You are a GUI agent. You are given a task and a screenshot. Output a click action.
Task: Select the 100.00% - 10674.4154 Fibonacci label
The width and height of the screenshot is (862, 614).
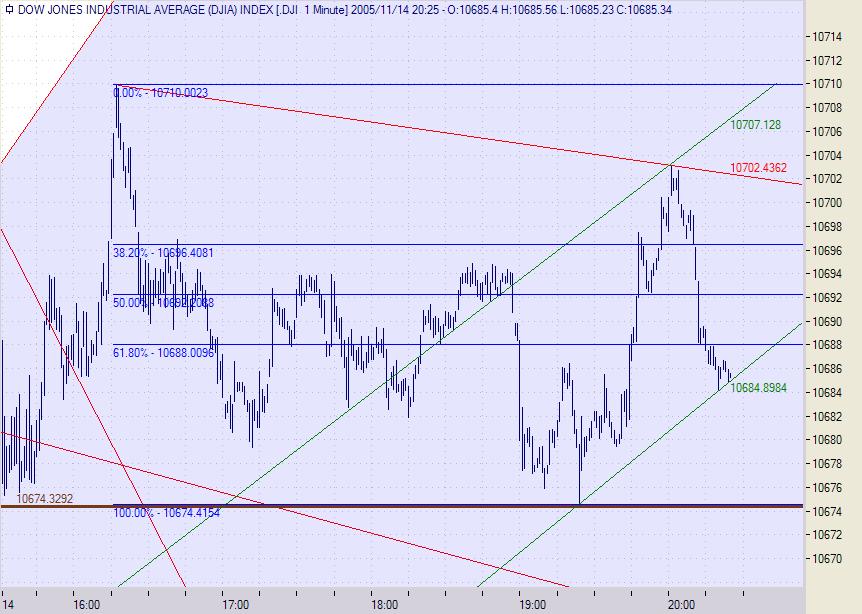coord(167,513)
